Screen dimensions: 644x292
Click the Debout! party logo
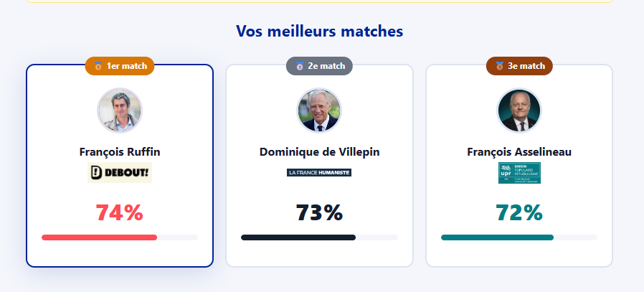(120, 173)
